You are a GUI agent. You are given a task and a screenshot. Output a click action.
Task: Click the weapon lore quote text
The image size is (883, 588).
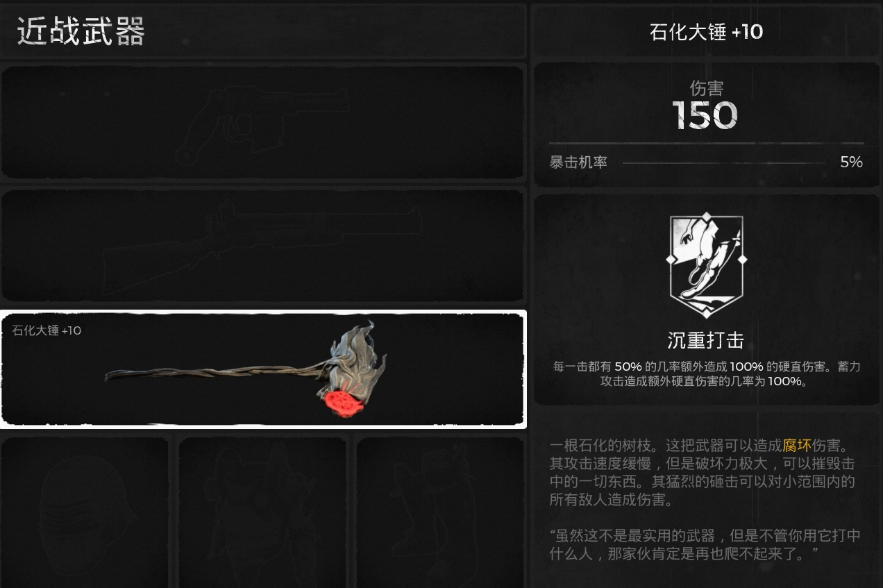coord(705,544)
